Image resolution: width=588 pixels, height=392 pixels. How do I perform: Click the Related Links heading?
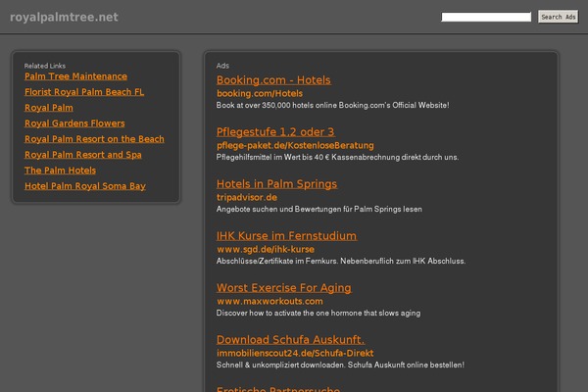click(45, 66)
